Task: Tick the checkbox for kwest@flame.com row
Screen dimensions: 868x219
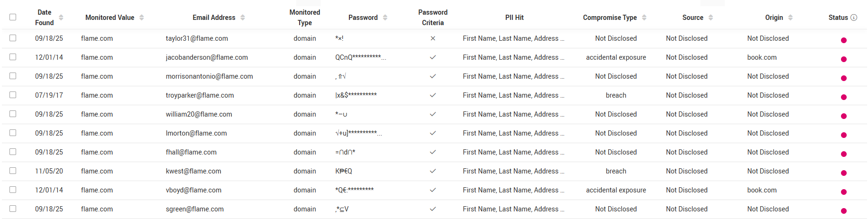Action: tap(13, 171)
